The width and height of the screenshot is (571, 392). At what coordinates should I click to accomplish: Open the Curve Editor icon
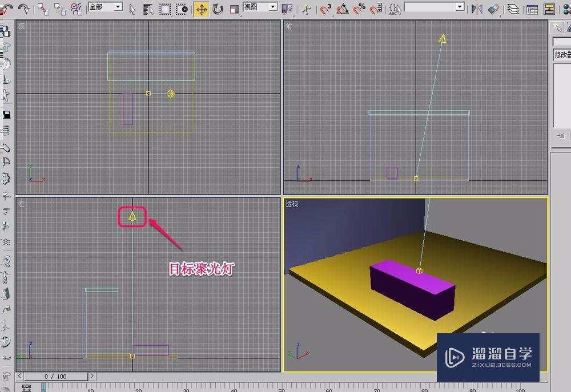point(532,9)
